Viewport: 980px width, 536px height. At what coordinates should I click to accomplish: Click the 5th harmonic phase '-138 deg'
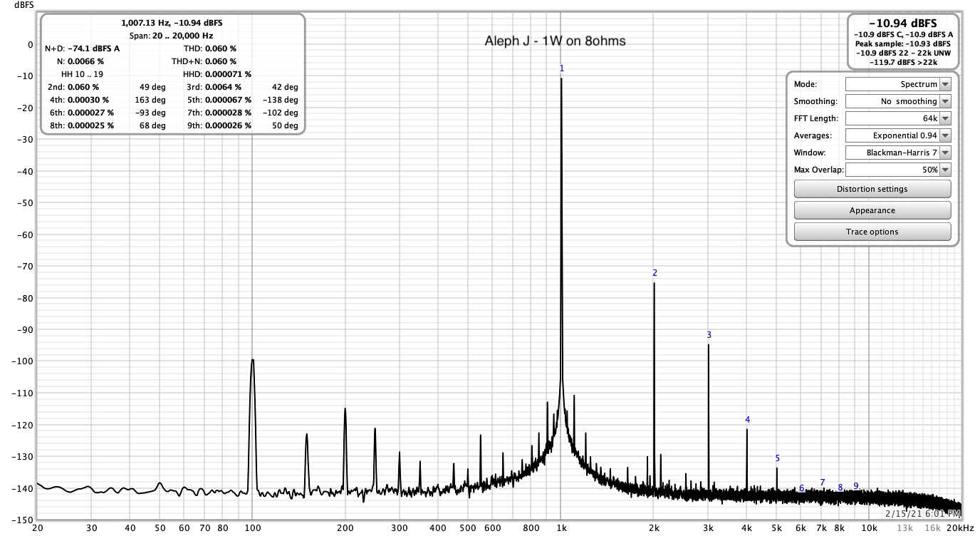(280, 100)
